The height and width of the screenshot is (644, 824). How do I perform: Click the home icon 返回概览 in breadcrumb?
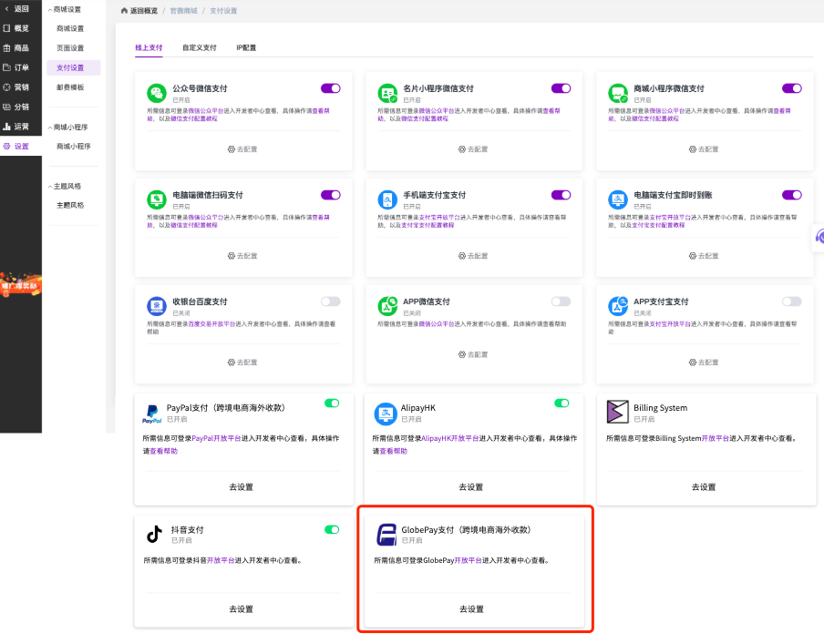pyautogui.click(x=124, y=11)
